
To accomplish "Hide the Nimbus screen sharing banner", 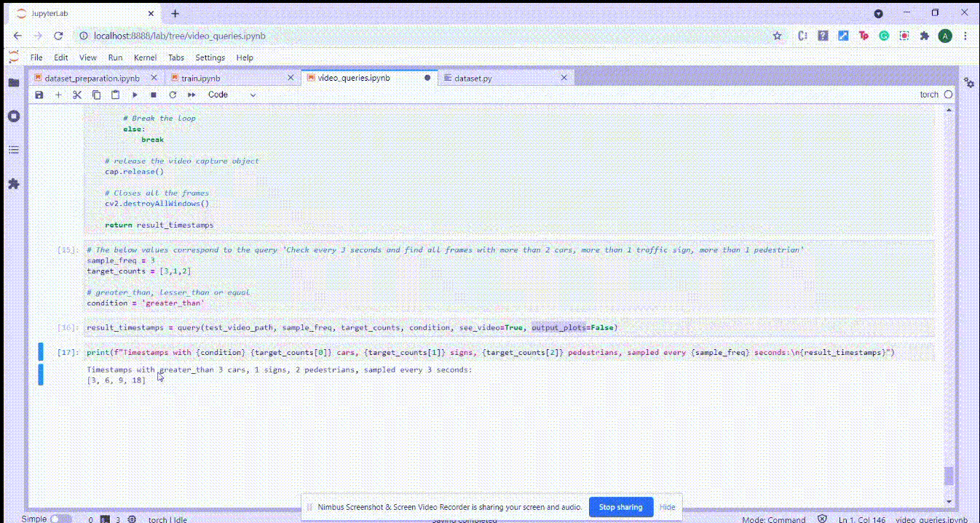I will point(667,507).
